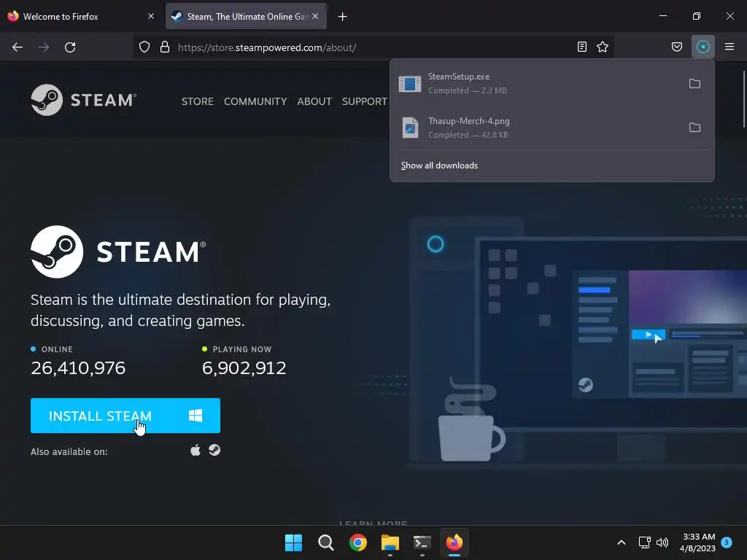Click the page vertical scrollbar
Viewport: 747px width, 560px height.
tap(743, 99)
